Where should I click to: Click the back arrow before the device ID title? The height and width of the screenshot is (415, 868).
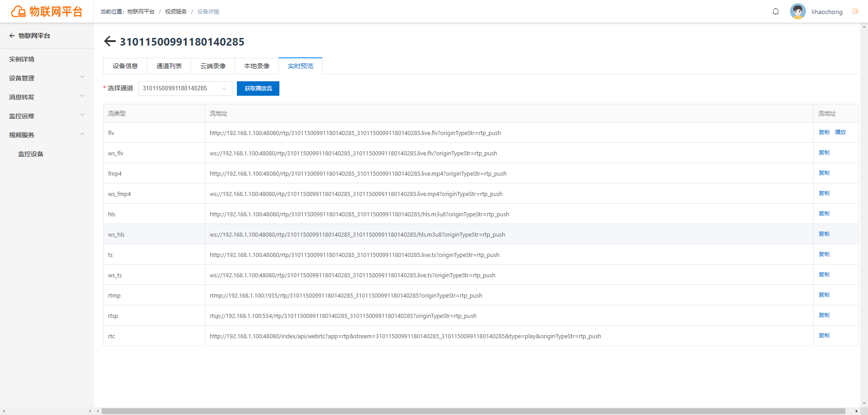tap(110, 42)
